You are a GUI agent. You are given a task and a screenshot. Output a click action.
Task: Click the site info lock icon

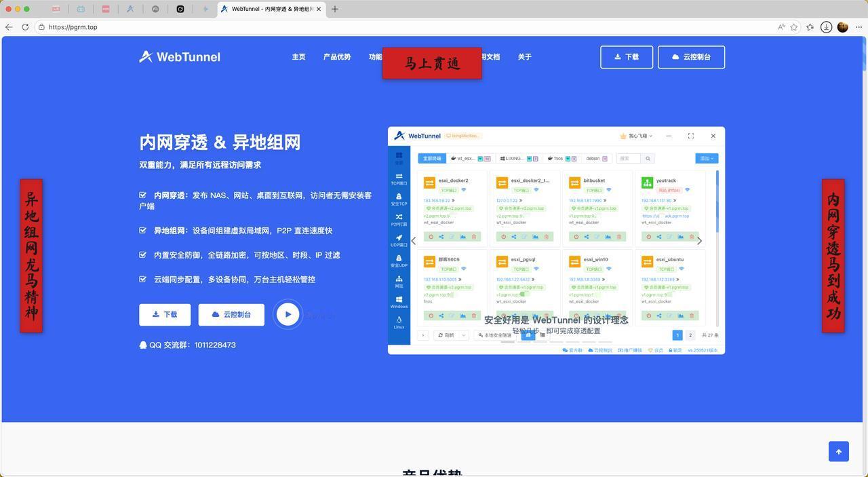[x=41, y=27]
